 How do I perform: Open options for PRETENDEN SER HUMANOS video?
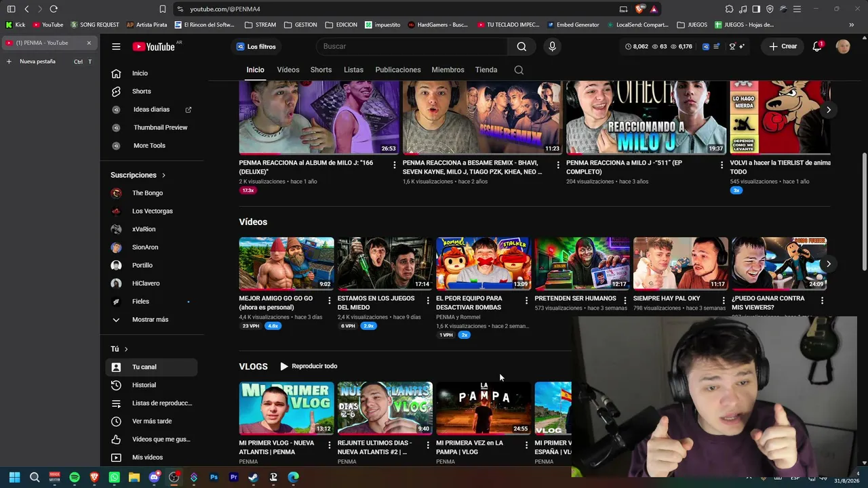pos(625,300)
